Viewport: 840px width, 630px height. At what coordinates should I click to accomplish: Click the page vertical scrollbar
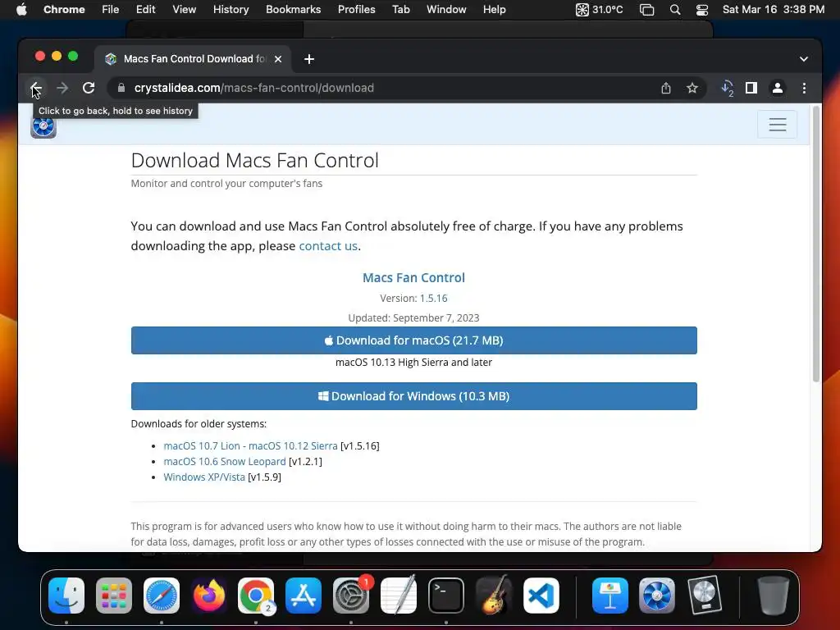coord(816,244)
